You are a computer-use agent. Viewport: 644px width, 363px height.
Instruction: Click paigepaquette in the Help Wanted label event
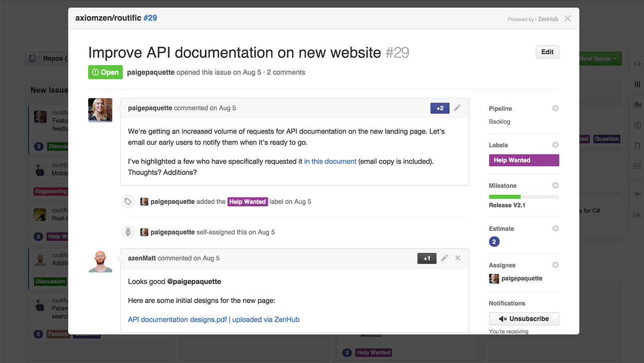[x=173, y=202]
